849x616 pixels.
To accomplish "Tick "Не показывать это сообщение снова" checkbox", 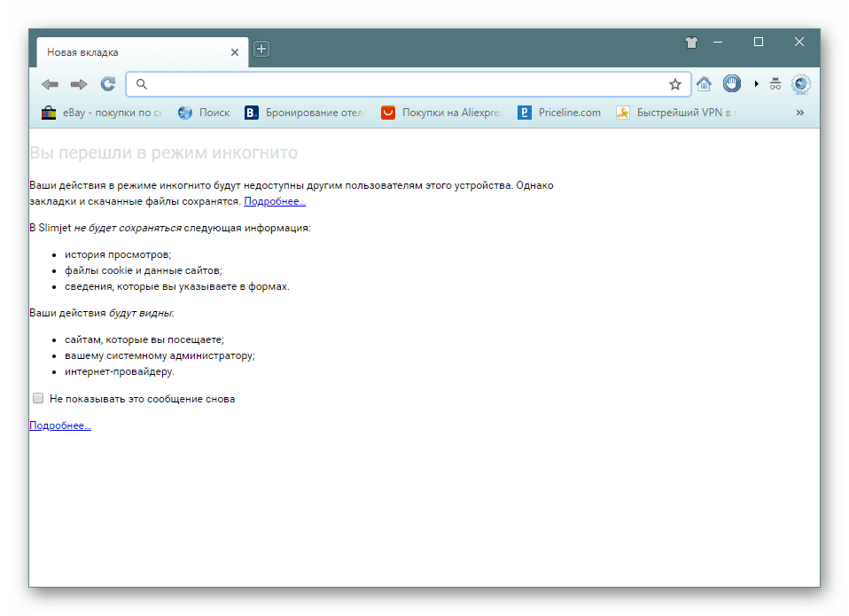I will [x=38, y=398].
